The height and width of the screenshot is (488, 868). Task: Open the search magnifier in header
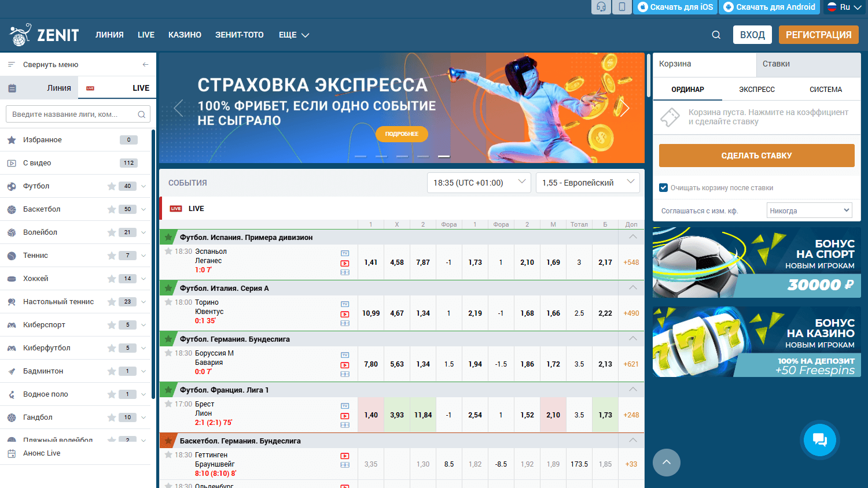tap(716, 35)
